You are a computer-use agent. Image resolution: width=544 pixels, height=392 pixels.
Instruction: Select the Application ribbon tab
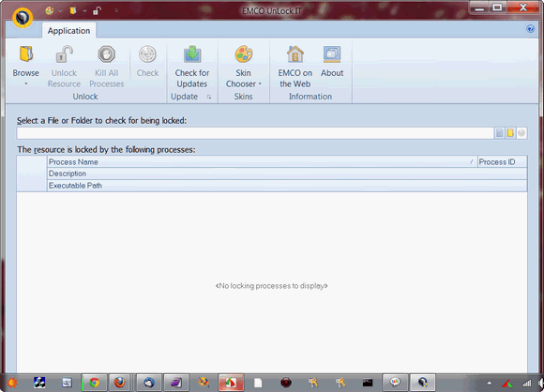pyautogui.click(x=68, y=31)
